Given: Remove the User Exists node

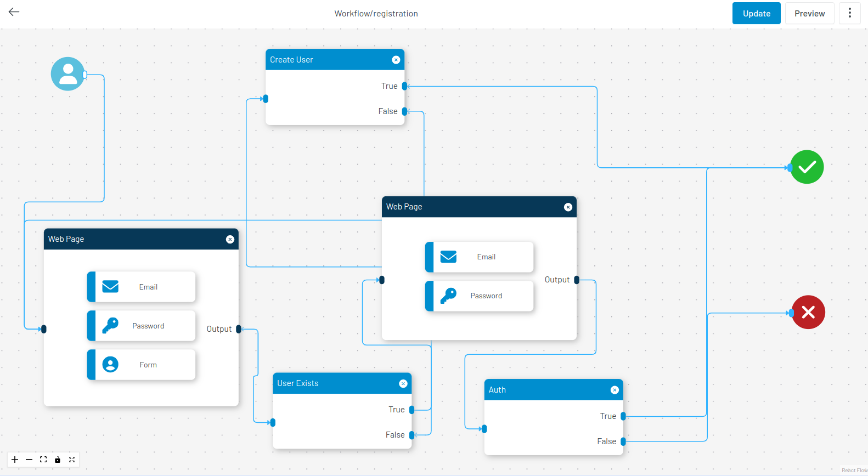Looking at the screenshot, I should tap(403, 383).
